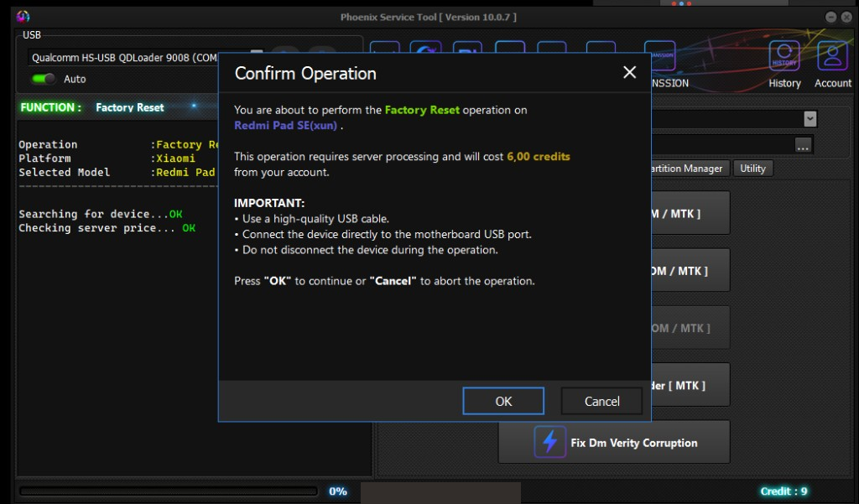Close the Confirm Operation dialog with X
This screenshot has height=504, width=859.
[629, 72]
